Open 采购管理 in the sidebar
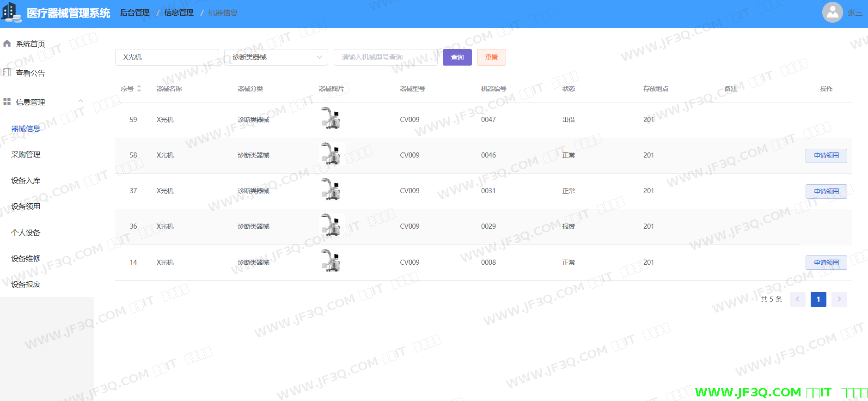This screenshot has width=868, height=401. (26, 155)
